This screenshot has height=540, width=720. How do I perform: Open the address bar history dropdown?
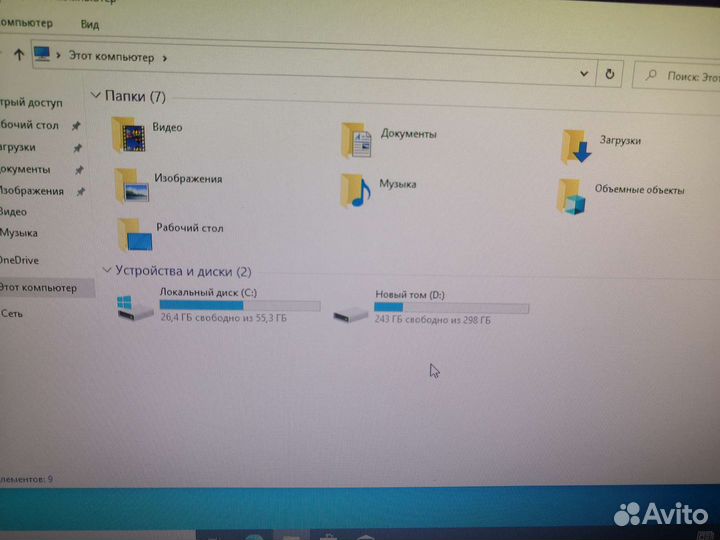point(585,73)
